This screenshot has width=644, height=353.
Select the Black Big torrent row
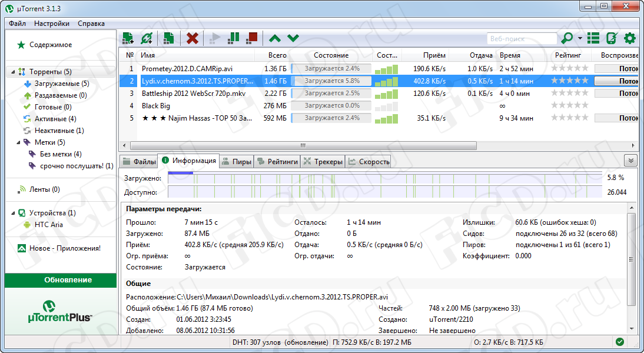point(379,105)
